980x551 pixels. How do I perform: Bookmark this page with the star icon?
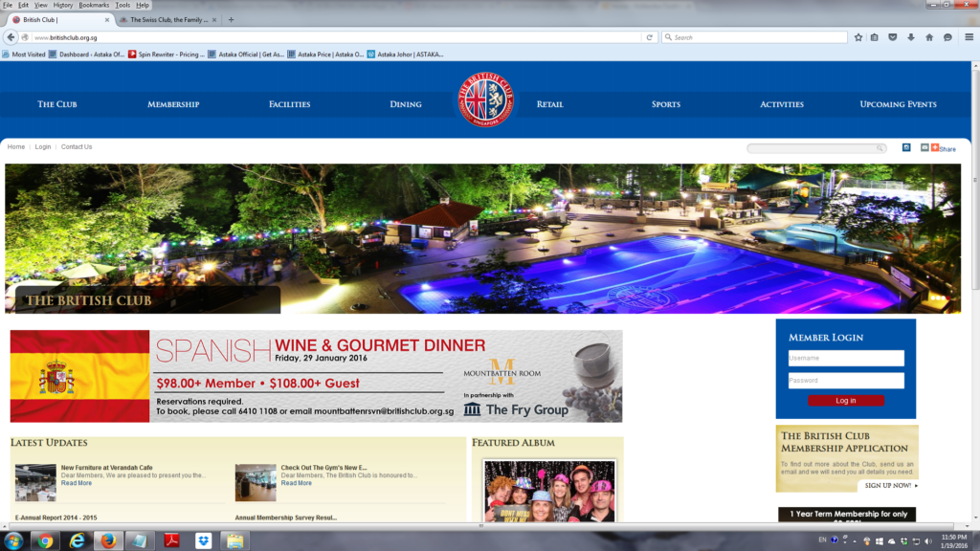(858, 37)
